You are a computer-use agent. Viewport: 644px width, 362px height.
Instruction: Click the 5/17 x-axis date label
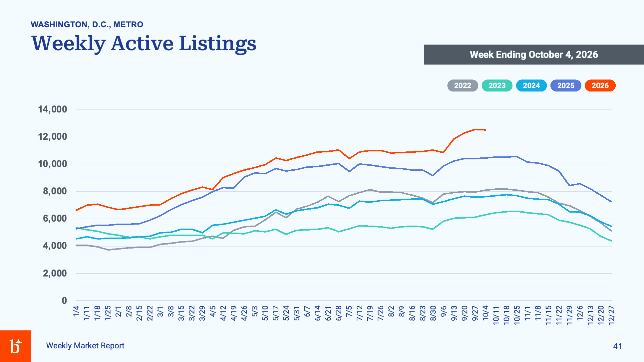(276, 313)
